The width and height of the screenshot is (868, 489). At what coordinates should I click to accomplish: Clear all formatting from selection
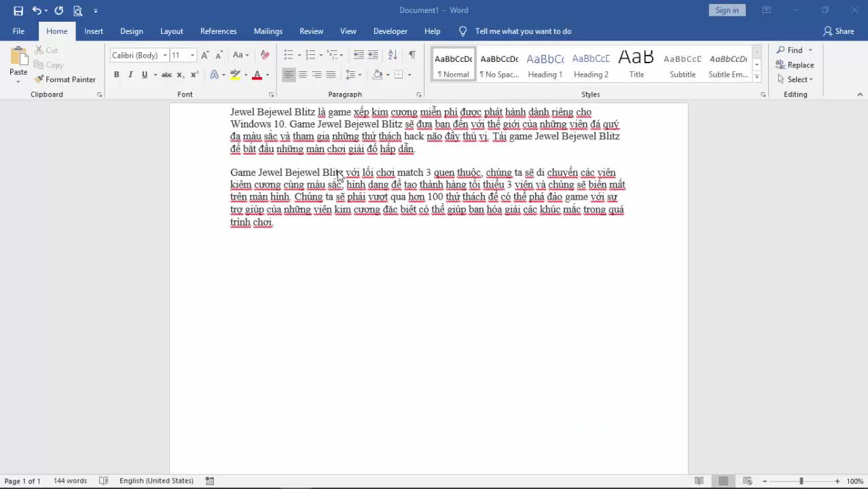tap(265, 55)
